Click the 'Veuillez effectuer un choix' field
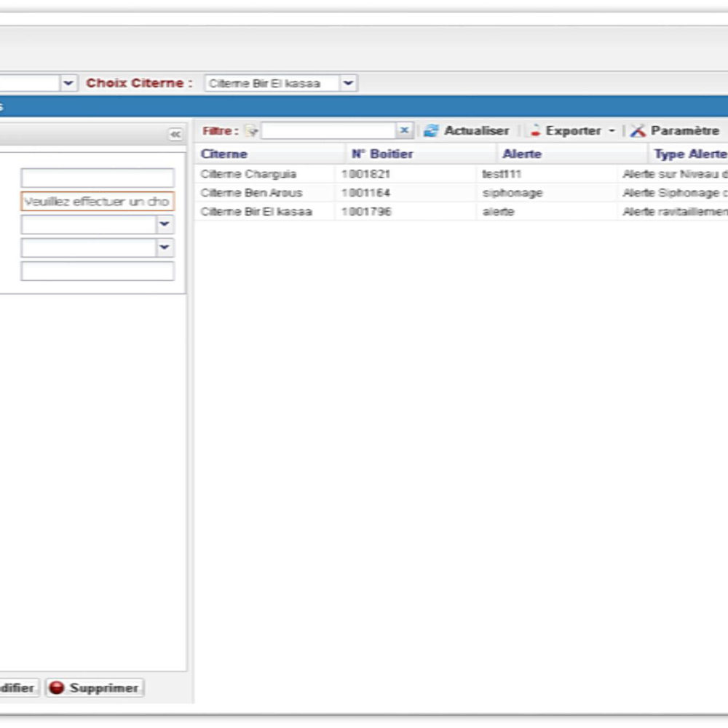Screen dimensions: 728x728 point(97,202)
